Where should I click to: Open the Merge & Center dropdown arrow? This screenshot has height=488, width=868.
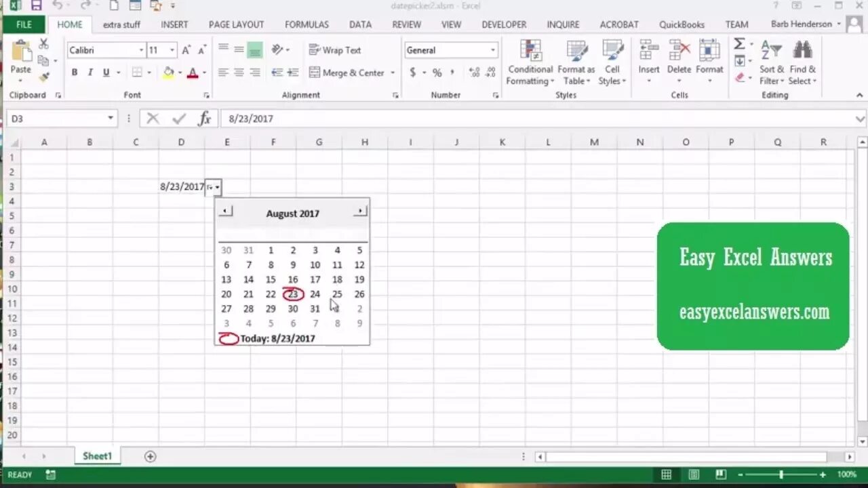pos(393,73)
